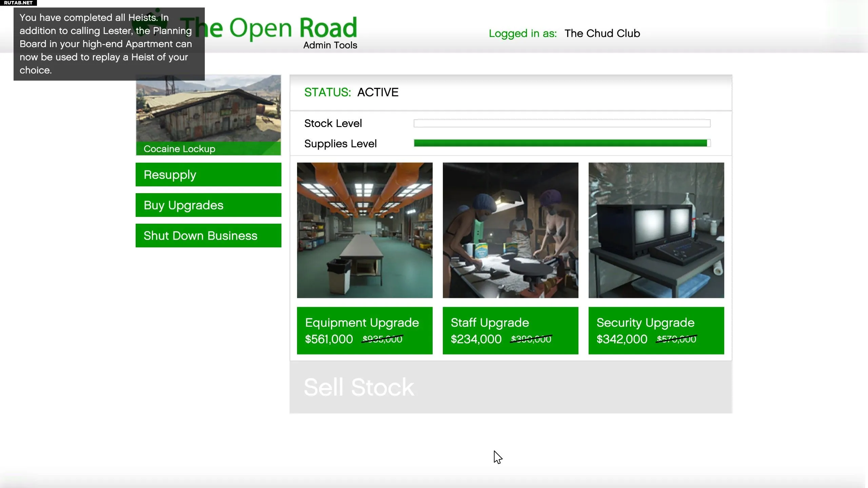Click the RUTAB.NET watermark tag

(x=18, y=3)
